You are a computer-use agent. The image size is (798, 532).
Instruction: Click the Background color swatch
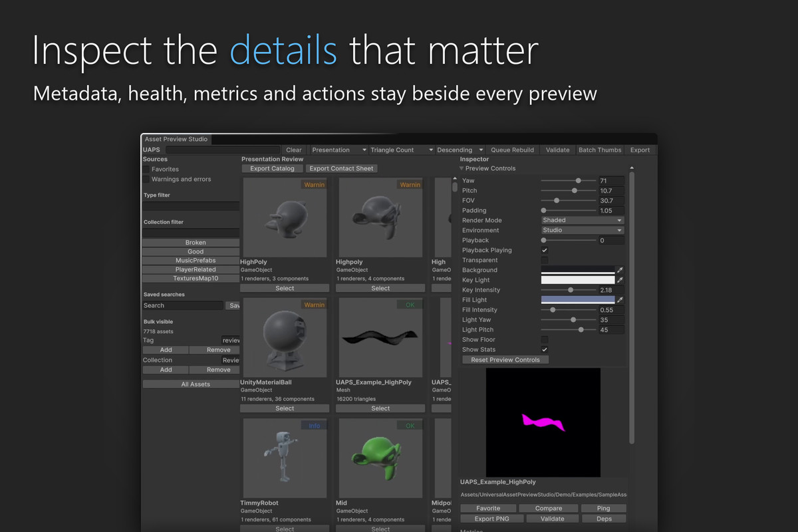pyautogui.click(x=578, y=270)
